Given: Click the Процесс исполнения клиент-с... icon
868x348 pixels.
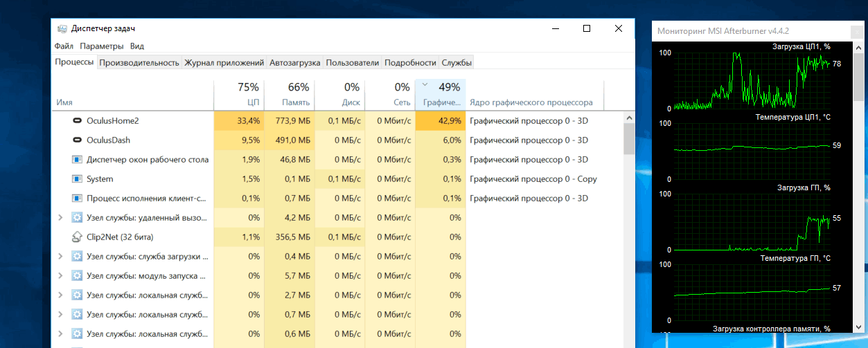Looking at the screenshot, I should coord(78,198).
